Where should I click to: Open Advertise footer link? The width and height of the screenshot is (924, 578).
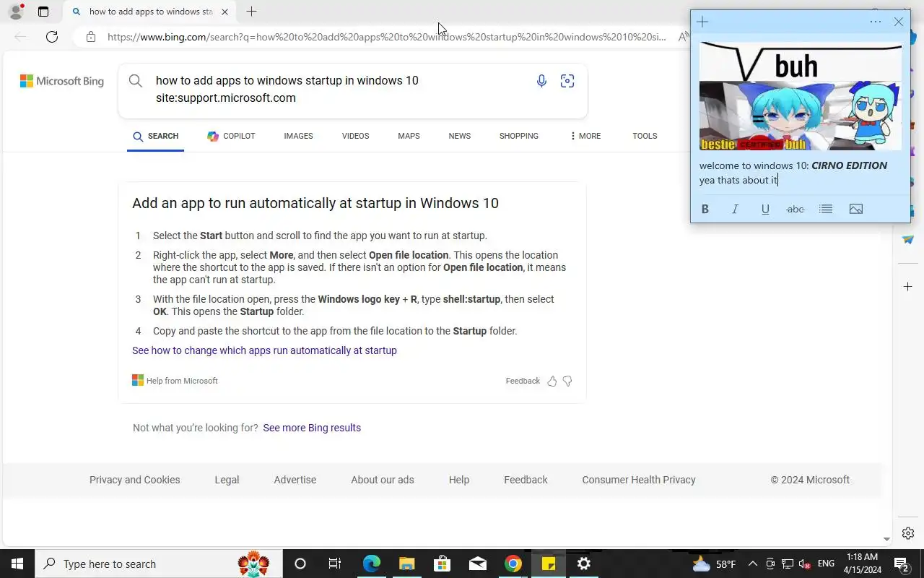(295, 480)
